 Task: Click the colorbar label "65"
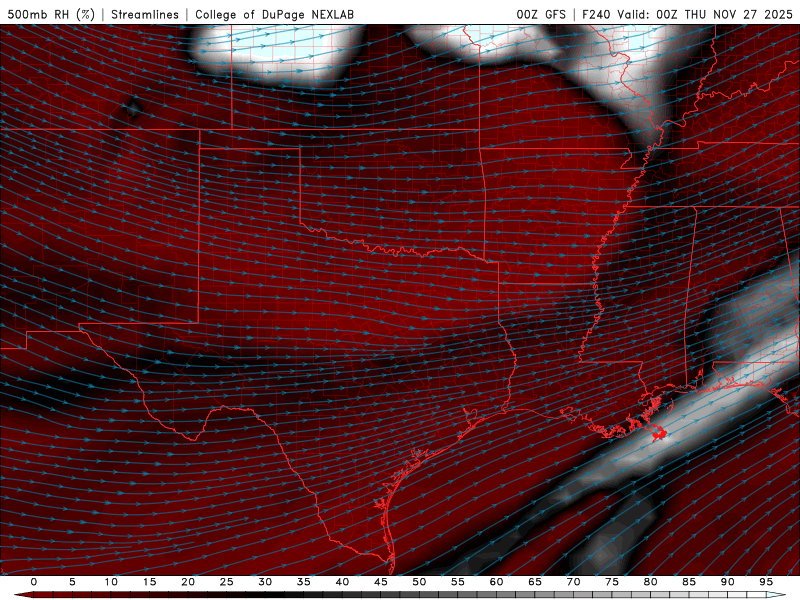tap(535, 582)
